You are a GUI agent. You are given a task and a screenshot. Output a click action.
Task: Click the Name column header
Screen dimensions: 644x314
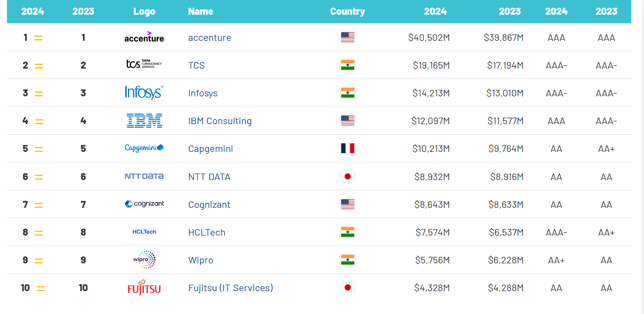pos(201,11)
